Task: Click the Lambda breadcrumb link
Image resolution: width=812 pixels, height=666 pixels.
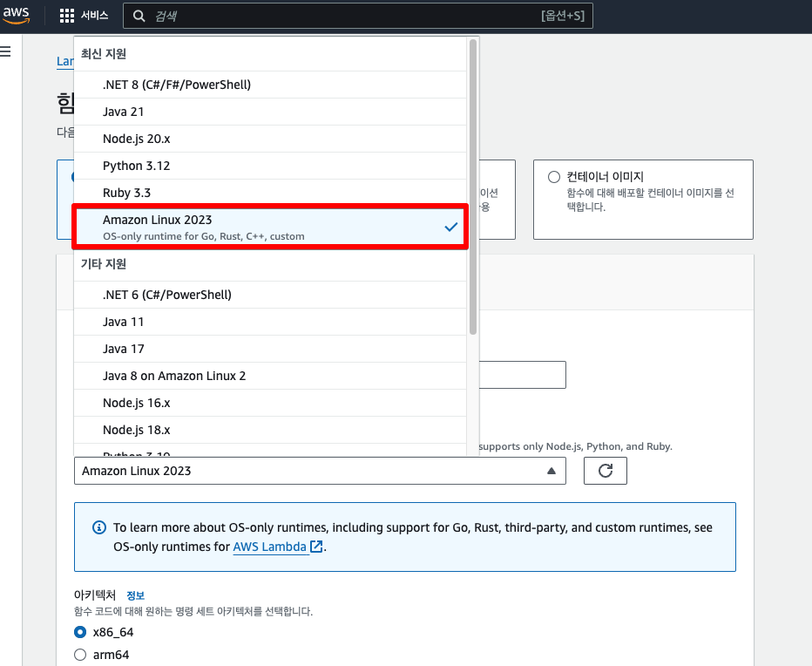Action: (x=65, y=61)
